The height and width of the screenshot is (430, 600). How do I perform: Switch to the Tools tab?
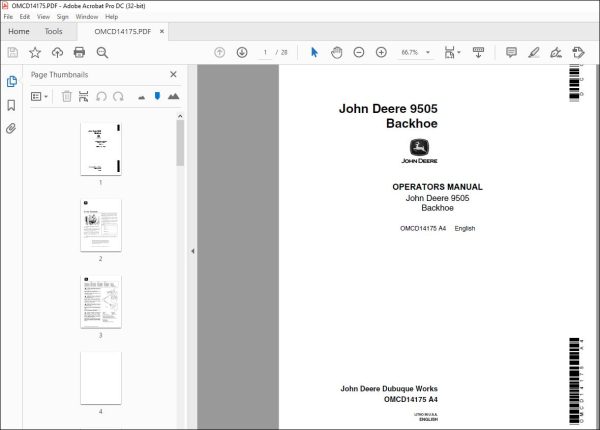[53, 31]
